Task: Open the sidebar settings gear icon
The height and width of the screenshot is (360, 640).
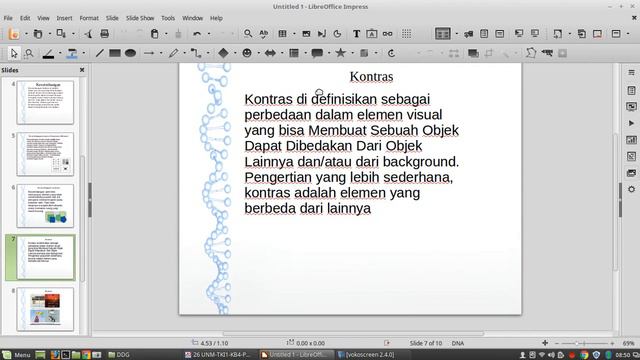Action: point(631,189)
